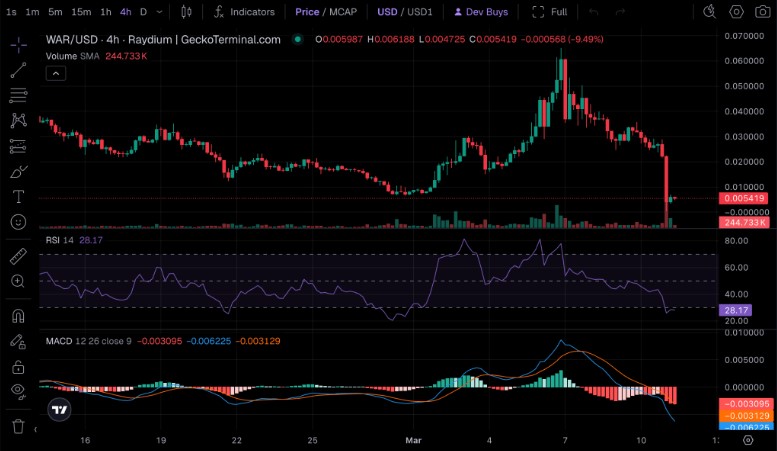Take a chart snapshot with camera icon

(x=763, y=12)
